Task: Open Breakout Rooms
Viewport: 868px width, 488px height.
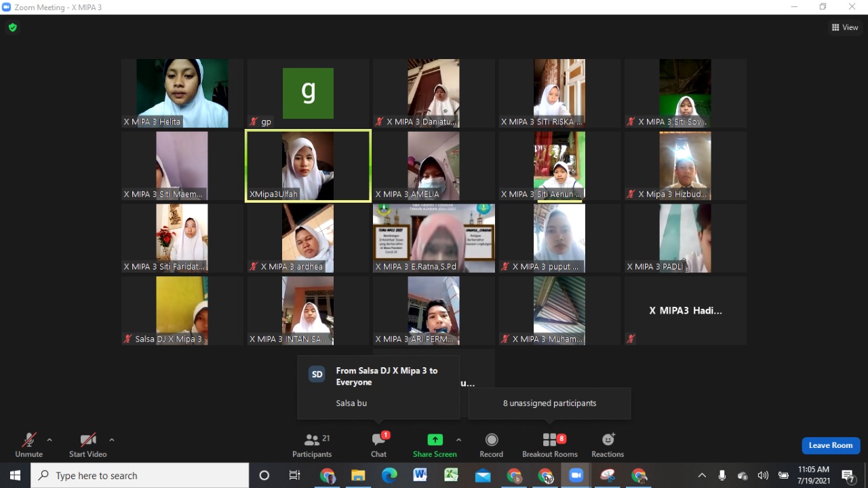Action: (x=550, y=445)
